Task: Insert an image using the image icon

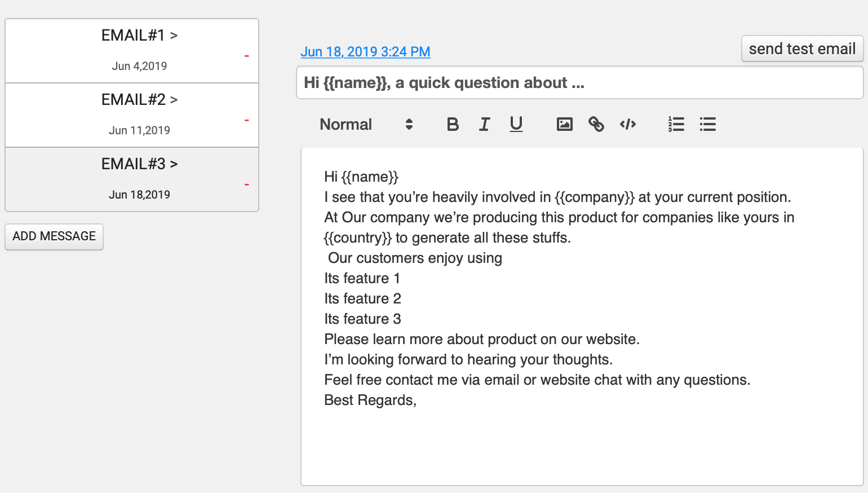Action: (564, 124)
